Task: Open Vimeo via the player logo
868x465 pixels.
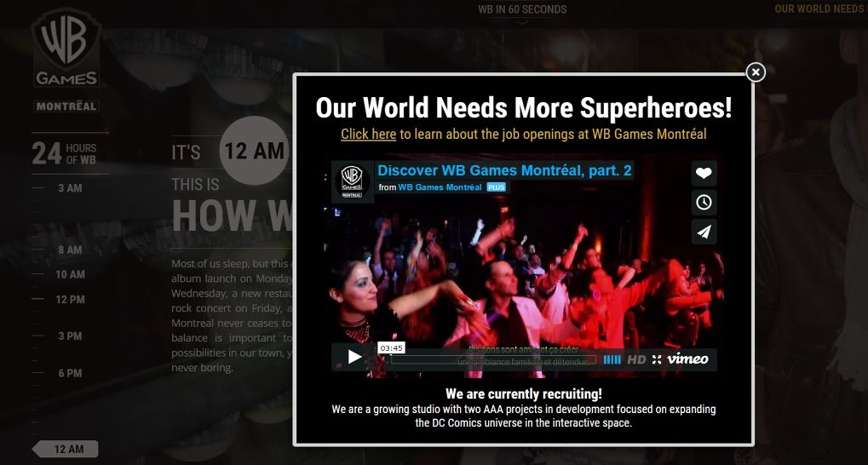Action: coord(687,359)
